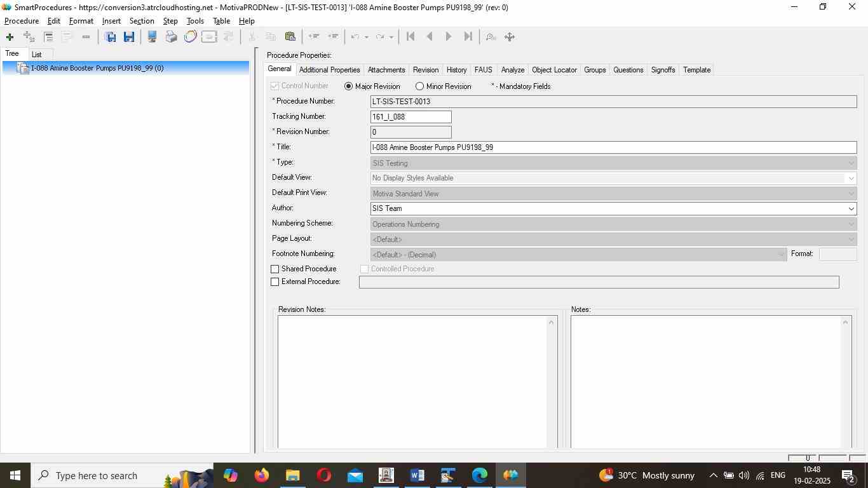
Task: Click the Redo arrow icon
Action: (x=380, y=37)
